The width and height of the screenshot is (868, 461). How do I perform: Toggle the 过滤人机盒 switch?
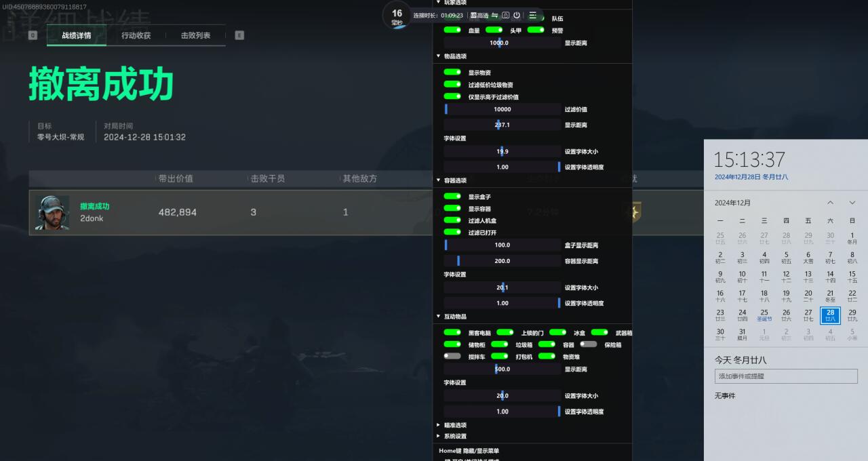pos(452,220)
